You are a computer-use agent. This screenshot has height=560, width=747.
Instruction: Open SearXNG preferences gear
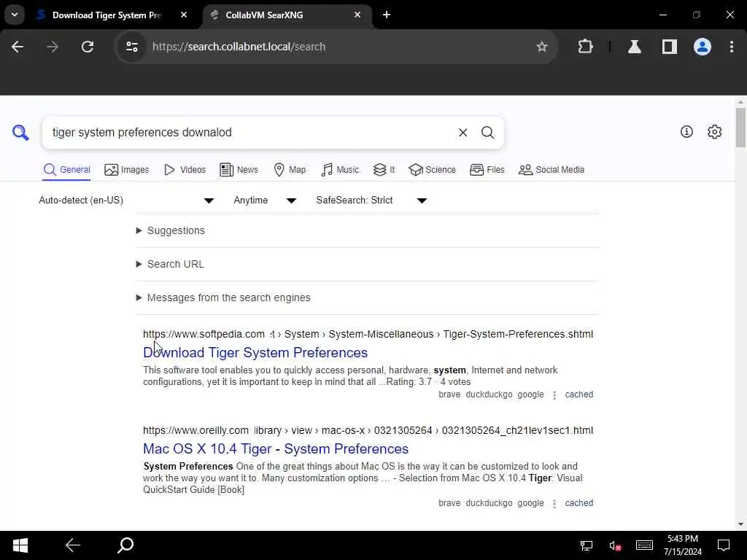pos(714,132)
